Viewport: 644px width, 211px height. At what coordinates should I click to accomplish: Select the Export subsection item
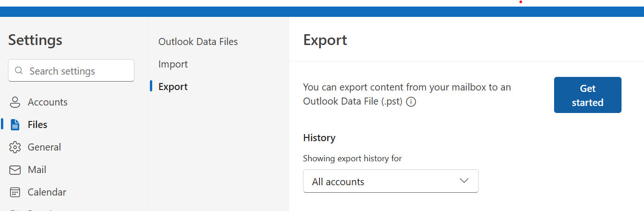click(173, 87)
